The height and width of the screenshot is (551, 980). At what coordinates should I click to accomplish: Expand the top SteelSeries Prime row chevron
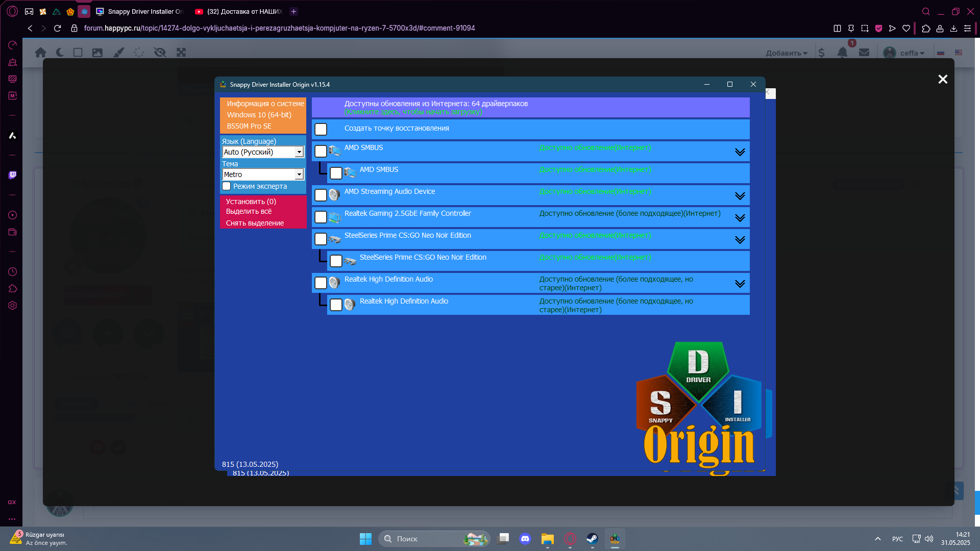(x=740, y=239)
